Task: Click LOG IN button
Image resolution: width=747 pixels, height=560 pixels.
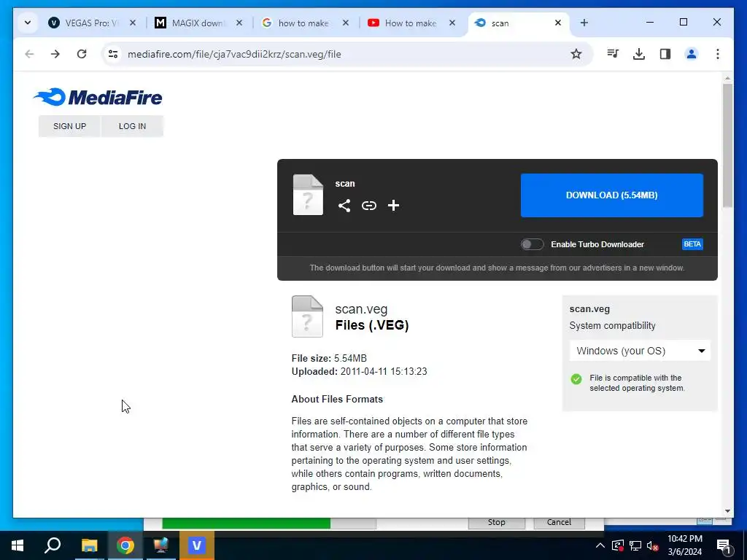Action: click(132, 126)
